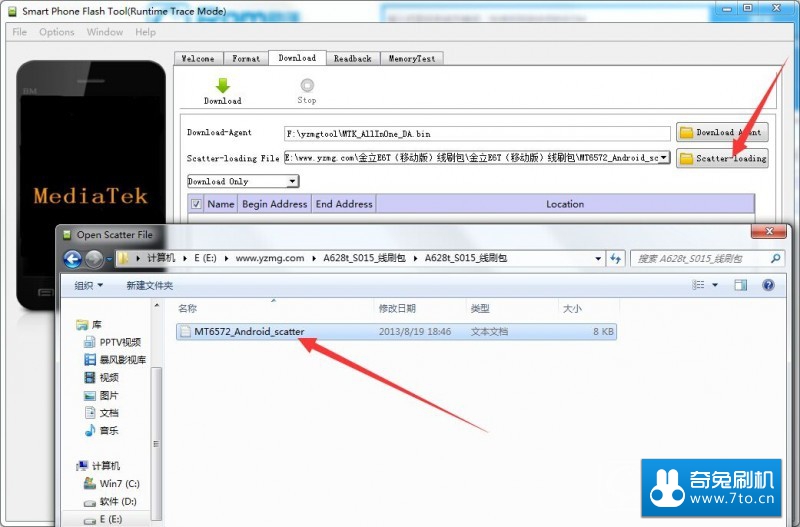This screenshot has width=800, height=527.
Task: Open the 组织 dropdown menu
Action: (x=88, y=286)
